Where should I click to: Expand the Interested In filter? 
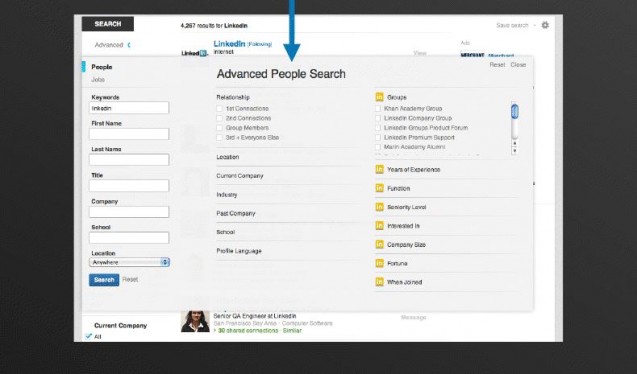click(403, 226)
